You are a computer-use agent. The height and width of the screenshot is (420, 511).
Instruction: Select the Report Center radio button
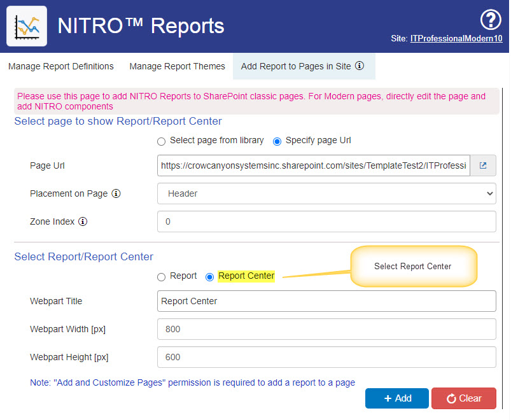click(209, 277)
